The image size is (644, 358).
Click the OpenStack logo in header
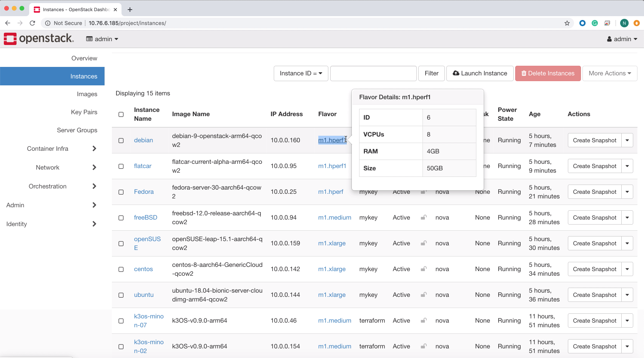pyautogui.click(x=38, y=38)
